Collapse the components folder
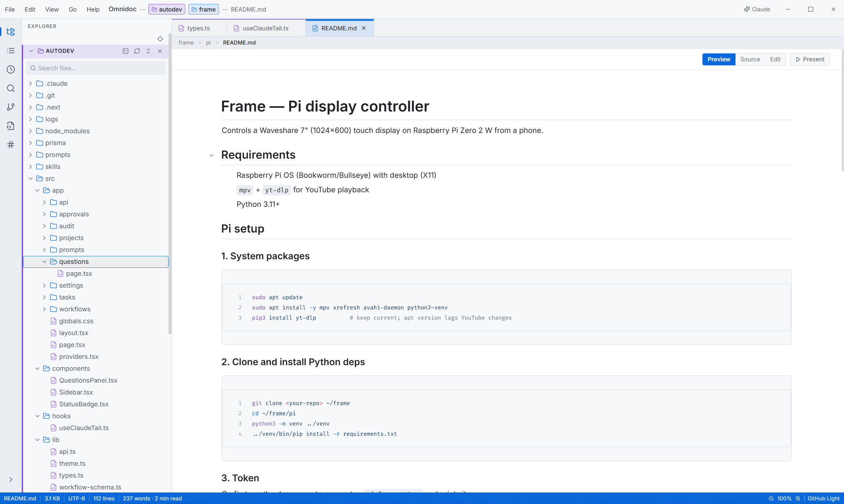Image resolution: width=844 pixels, height=504 pixels. [37, 368]
